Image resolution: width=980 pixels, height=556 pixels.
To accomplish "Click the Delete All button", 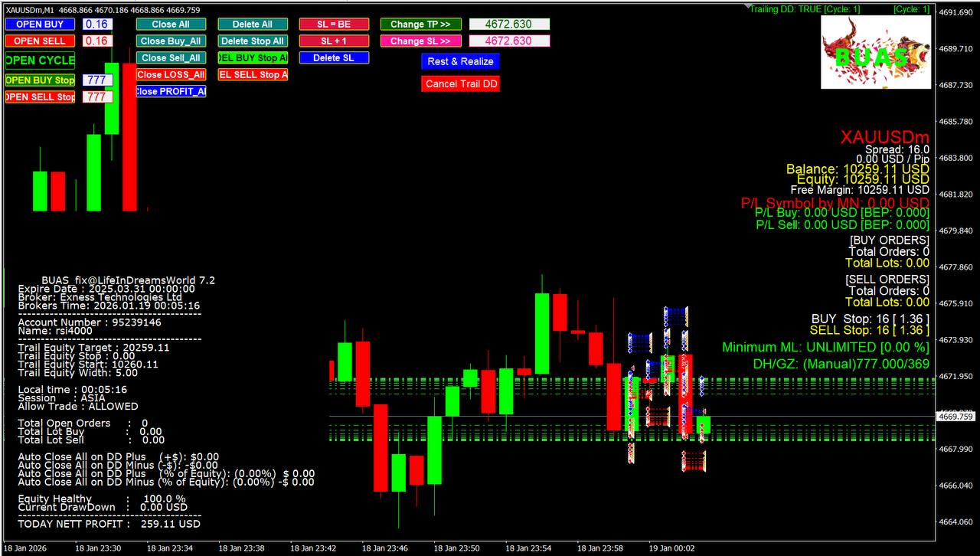I will click(x=253, y=25).
